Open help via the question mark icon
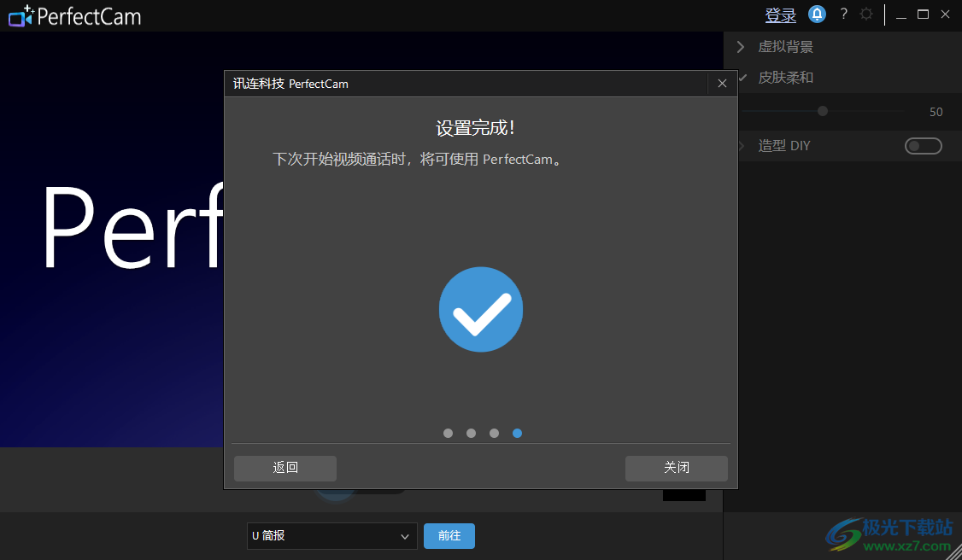962x560 pixels. (x=843, y=15)
